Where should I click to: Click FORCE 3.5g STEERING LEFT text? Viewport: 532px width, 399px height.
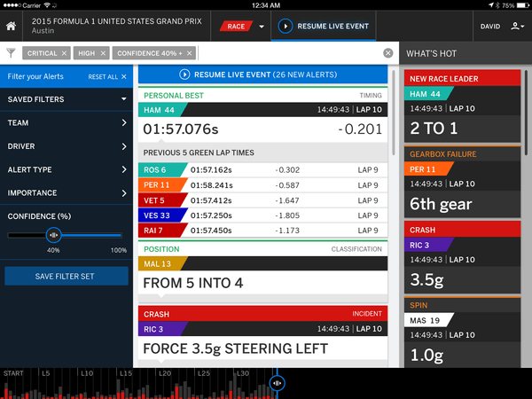236,348
